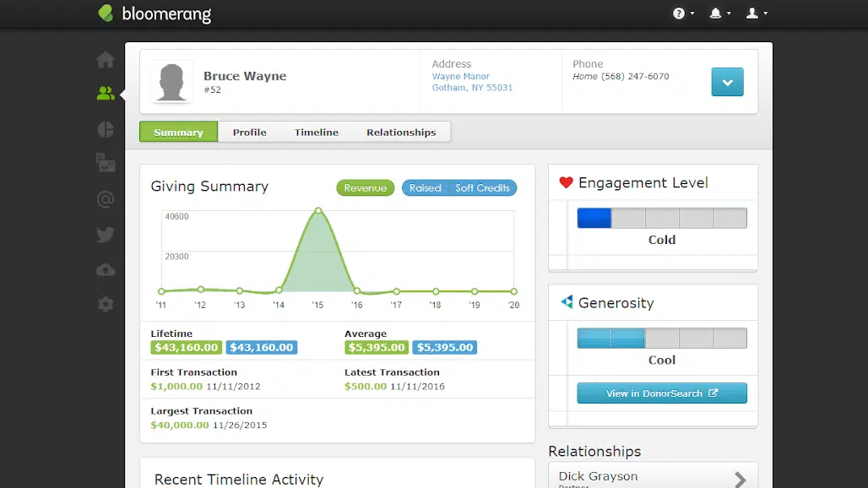Open the Reports pie chart sidebar icon
The width and height of the screenshot is (868, 488).
[x=106, y=129]
